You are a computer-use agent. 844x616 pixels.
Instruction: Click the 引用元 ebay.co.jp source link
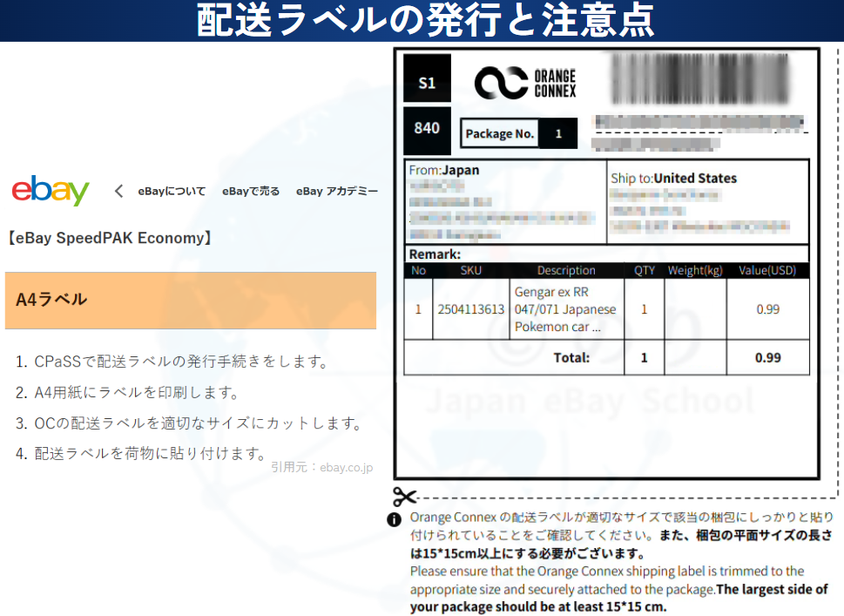321,467
